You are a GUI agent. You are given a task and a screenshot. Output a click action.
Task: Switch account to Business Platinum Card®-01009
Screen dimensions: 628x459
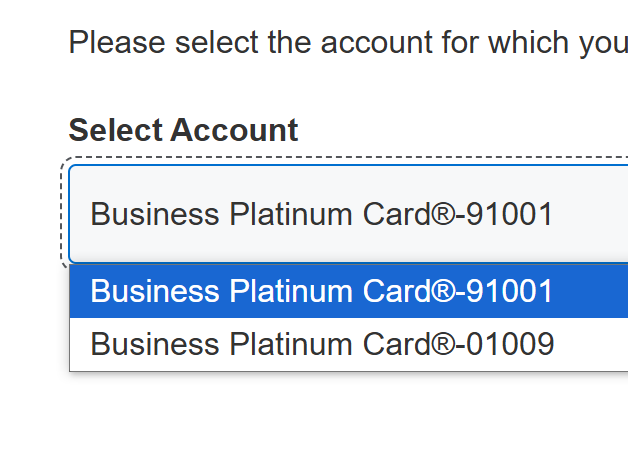[322, 344]
